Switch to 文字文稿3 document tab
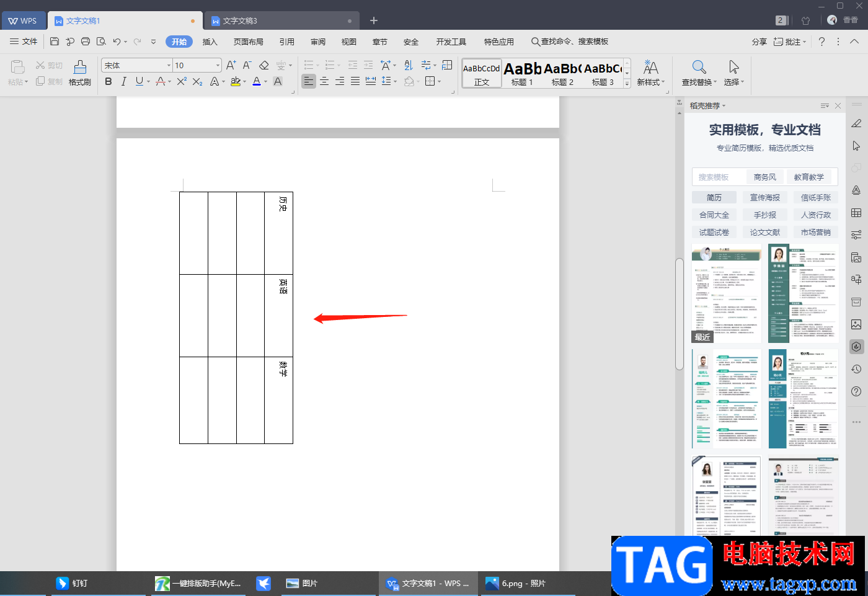 coord(282,20)
